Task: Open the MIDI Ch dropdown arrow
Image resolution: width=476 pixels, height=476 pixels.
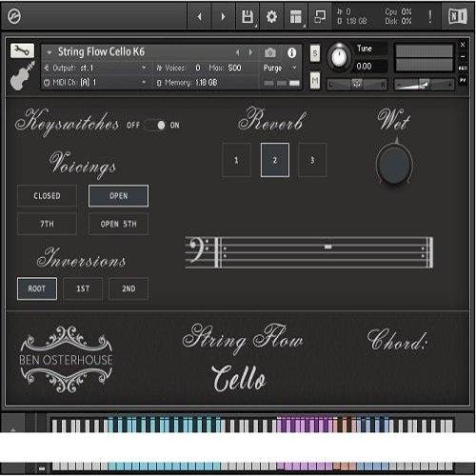Action: click(x=144, y=82)
